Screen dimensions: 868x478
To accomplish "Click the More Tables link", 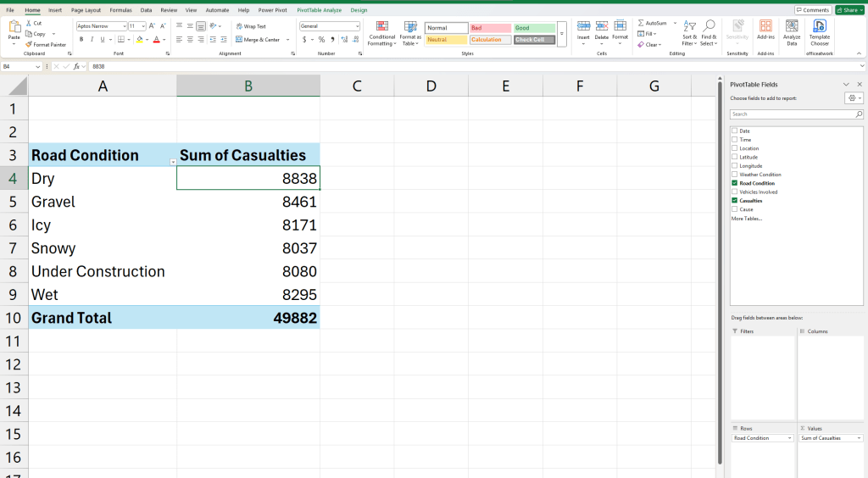I will (x=747, y=219).
